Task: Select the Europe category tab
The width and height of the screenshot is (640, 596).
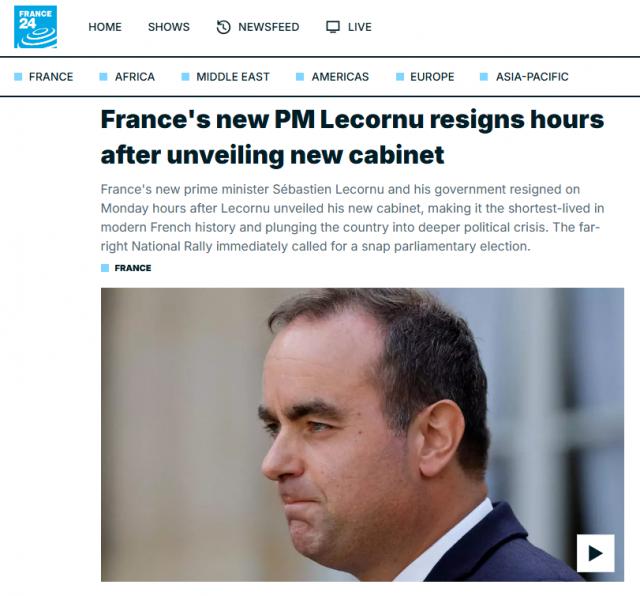Action: tap(432, 77)
